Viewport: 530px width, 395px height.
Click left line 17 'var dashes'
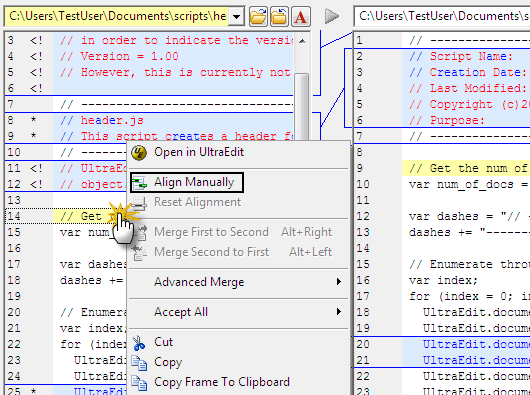tap(93, 264)
